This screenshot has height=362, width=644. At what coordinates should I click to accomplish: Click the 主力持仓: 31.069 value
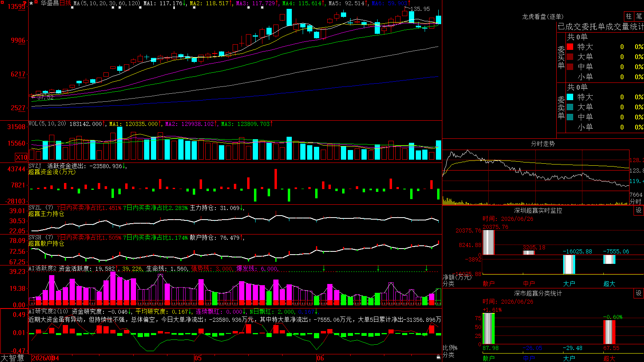coord(215,208)
